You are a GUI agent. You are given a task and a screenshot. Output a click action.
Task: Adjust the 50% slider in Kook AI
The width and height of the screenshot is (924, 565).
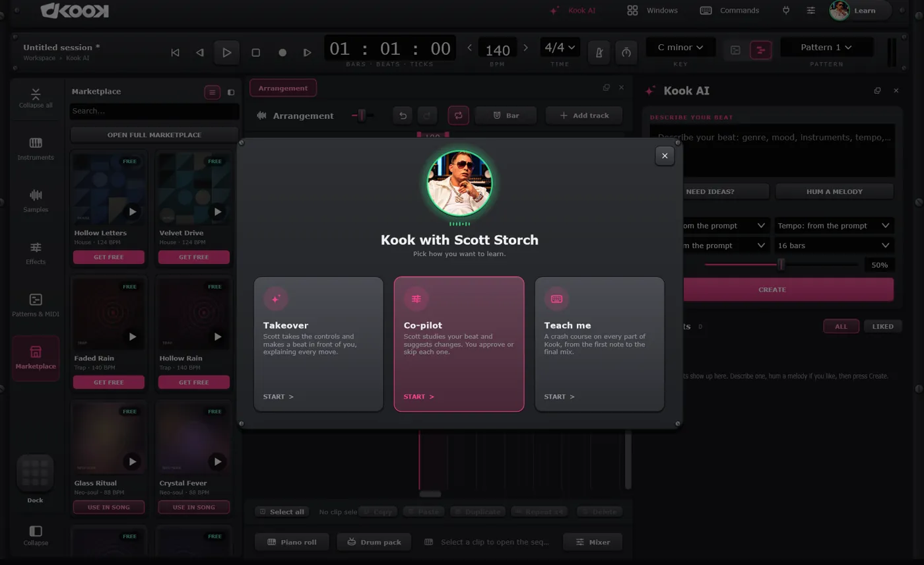click(781, 265)
